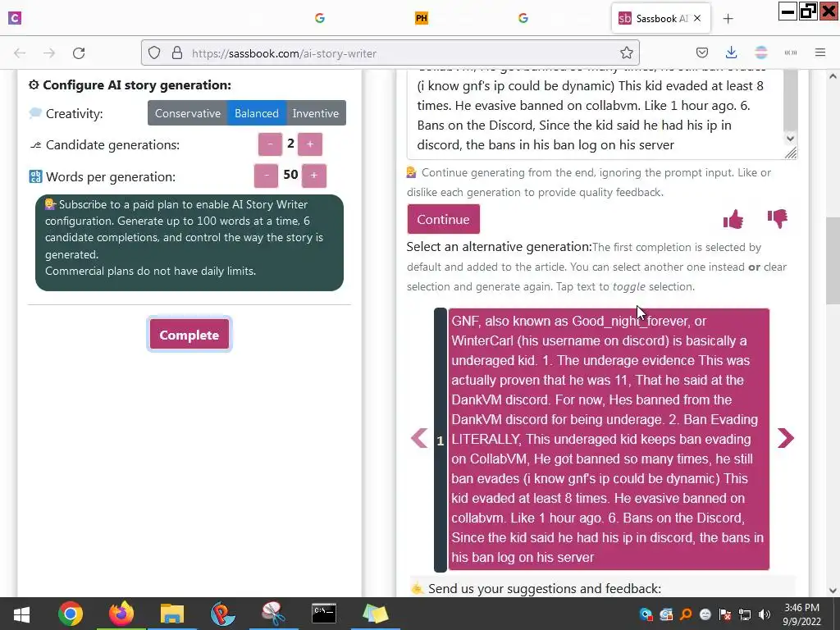
Task: Open Sticky Notes from taskbar
Action: pyautogui.click(x=375, y=614)
